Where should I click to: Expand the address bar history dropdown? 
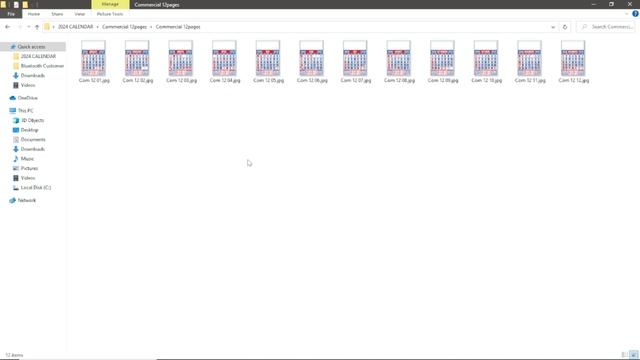[x=553, y=27]
